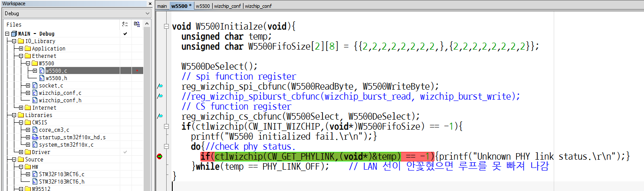Screen dimensions: 644x191
Task: Select STM32F103RCT6.h in the workspace tree
Action: [62, 181]
